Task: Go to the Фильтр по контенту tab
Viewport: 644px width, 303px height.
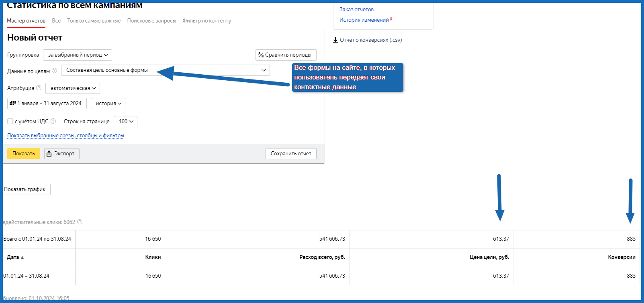Action: pyautogui.click(x=207, y=21)
